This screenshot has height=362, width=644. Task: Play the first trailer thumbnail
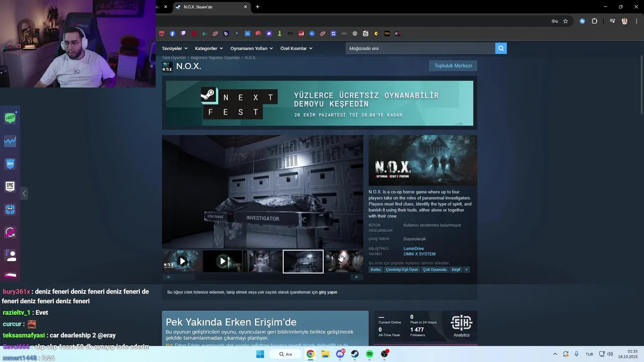tap(182, 261)
